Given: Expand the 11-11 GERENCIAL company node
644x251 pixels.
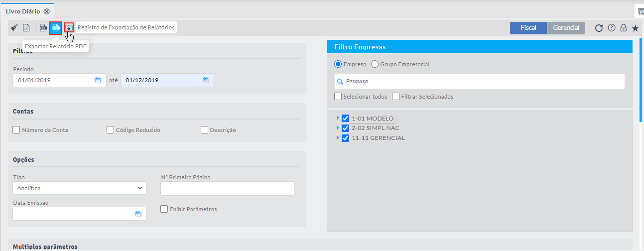Looking at the screenshot, I should tap(338, 138).
